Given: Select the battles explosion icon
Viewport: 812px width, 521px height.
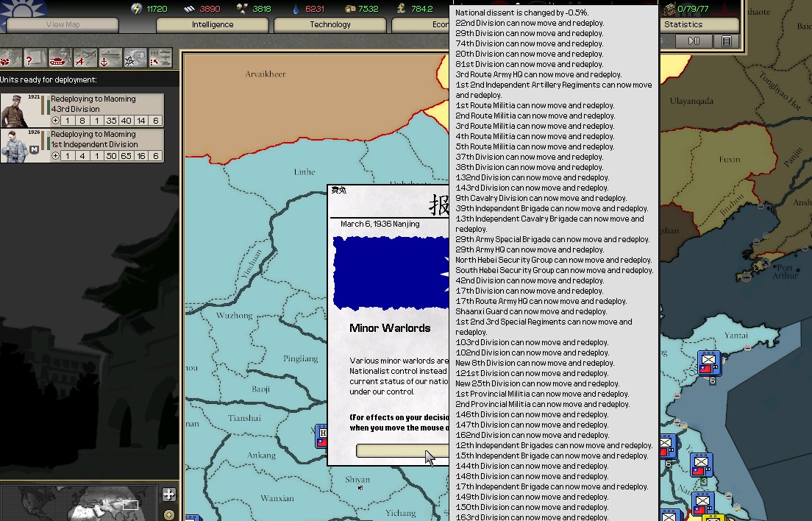Looking at the screenshot, I should tap(135, 59).
